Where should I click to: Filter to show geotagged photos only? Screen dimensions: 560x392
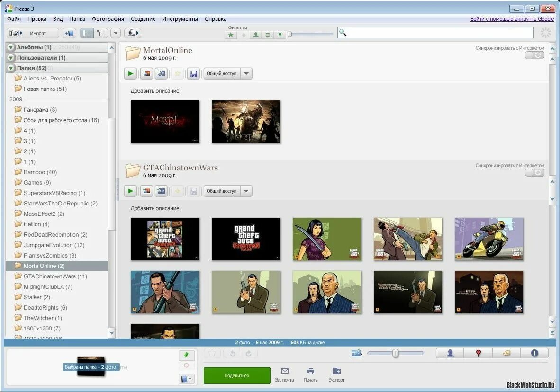click(280, 35)
